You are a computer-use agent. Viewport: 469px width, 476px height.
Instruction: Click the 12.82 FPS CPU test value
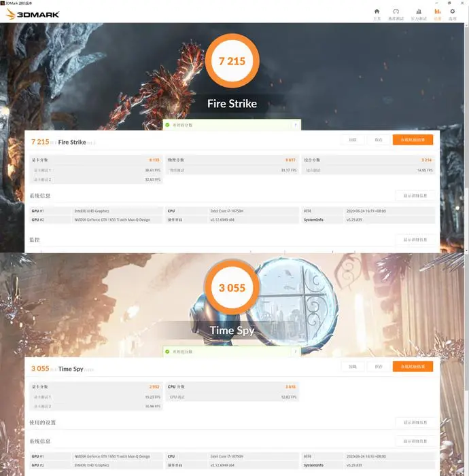tap(289, 397)
